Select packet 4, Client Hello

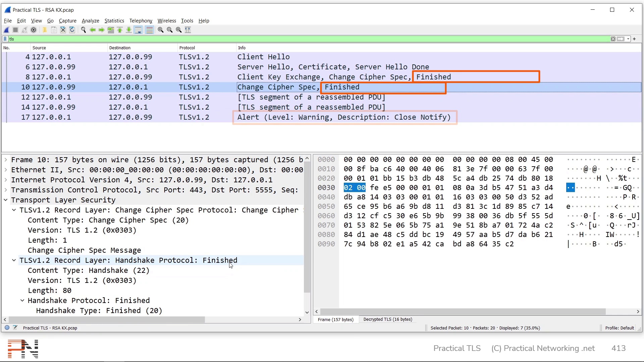[x=322, y=57]
